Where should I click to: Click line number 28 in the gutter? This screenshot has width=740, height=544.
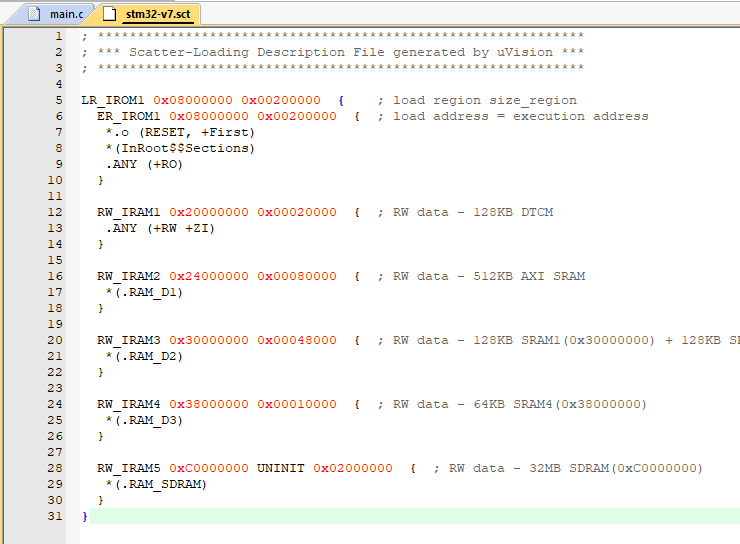55,468
